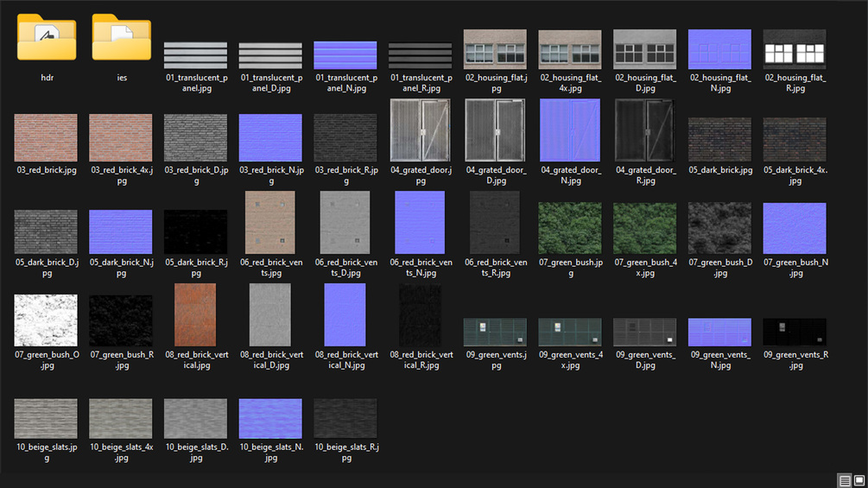The width and height of the screenshot is (868, 488).
Task: Select 03_red_brick_R.jpg file
Action: tap(345, 138)
